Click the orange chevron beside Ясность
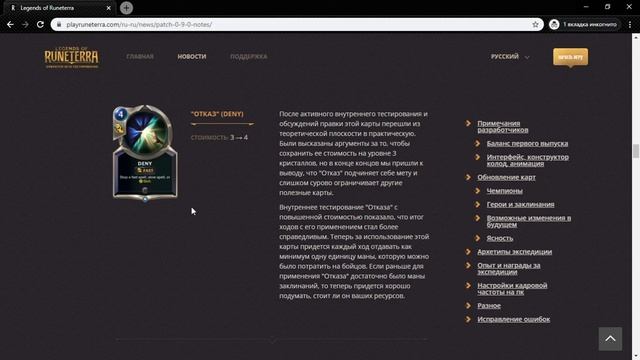Screen dimensions: 640x360 coord(478,238)
